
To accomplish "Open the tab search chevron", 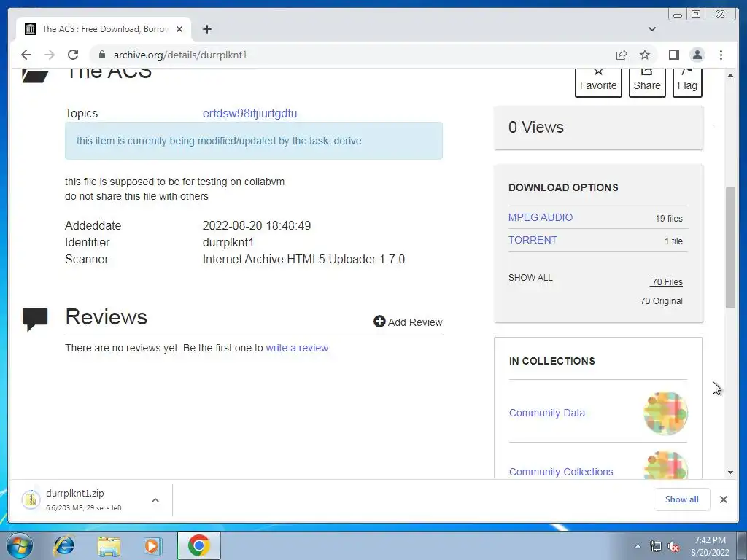I will coord(652,29).
